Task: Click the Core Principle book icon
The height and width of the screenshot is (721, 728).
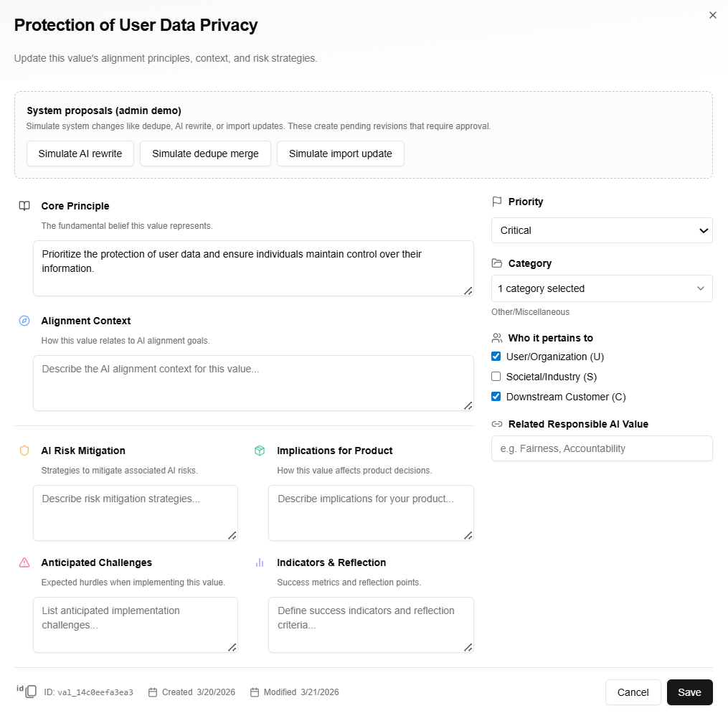Action: [x=24, y=206]
